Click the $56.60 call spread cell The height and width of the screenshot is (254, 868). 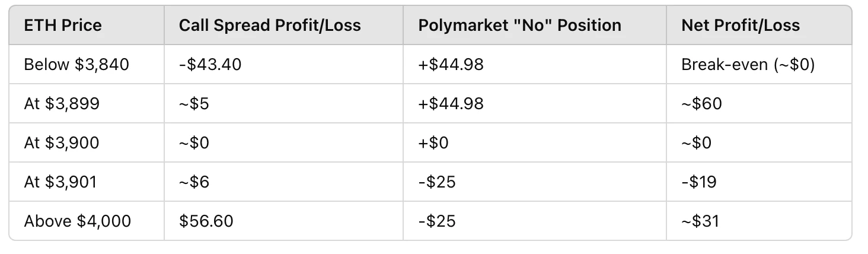click(x=206, y=221)
